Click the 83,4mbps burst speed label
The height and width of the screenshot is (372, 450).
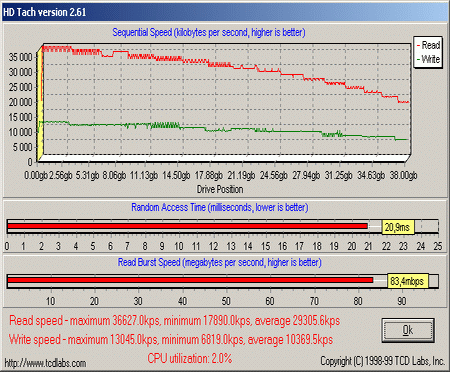coord(407,281)
